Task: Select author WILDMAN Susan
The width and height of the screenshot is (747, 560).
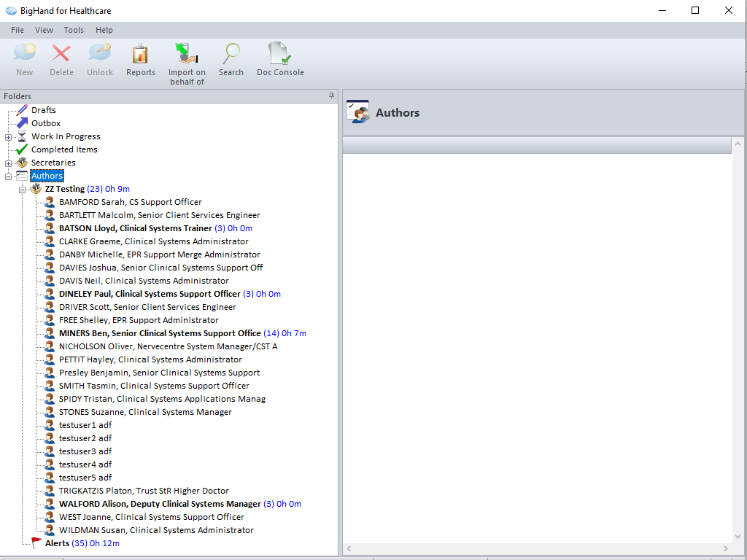Action: tap(156, 530)
